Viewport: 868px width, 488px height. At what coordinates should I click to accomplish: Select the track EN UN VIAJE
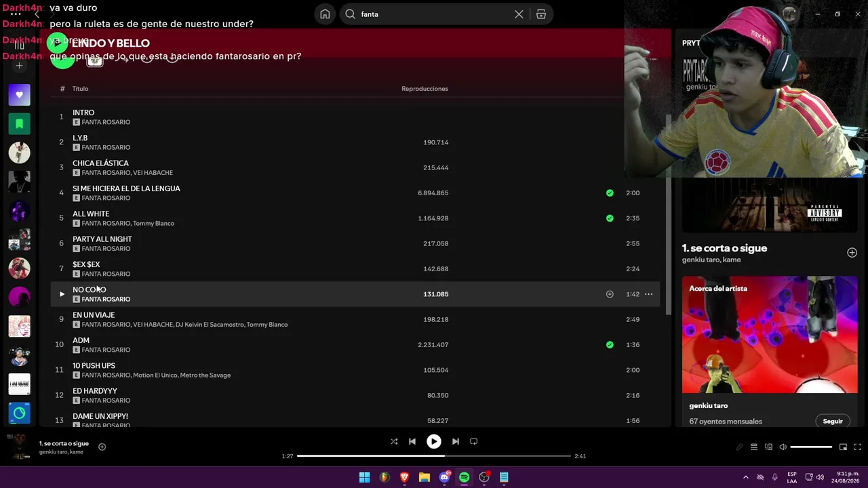(x=94, y=315)
